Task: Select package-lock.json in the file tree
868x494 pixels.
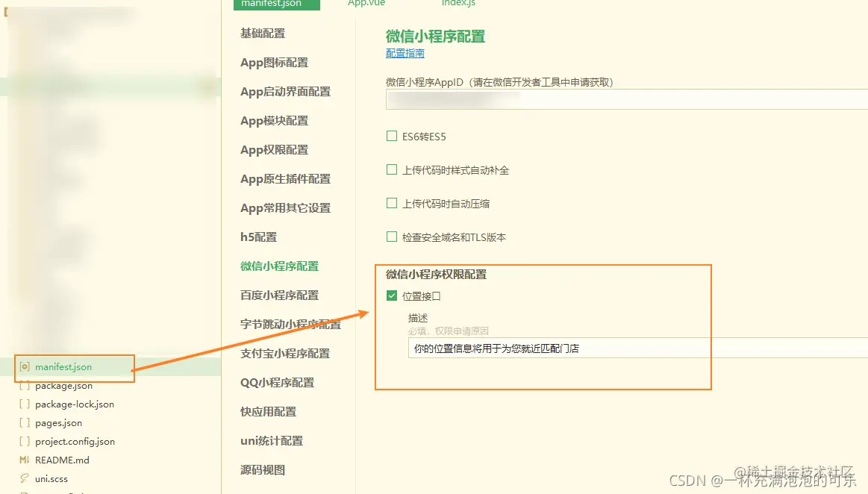Action: tap(75, 404)
